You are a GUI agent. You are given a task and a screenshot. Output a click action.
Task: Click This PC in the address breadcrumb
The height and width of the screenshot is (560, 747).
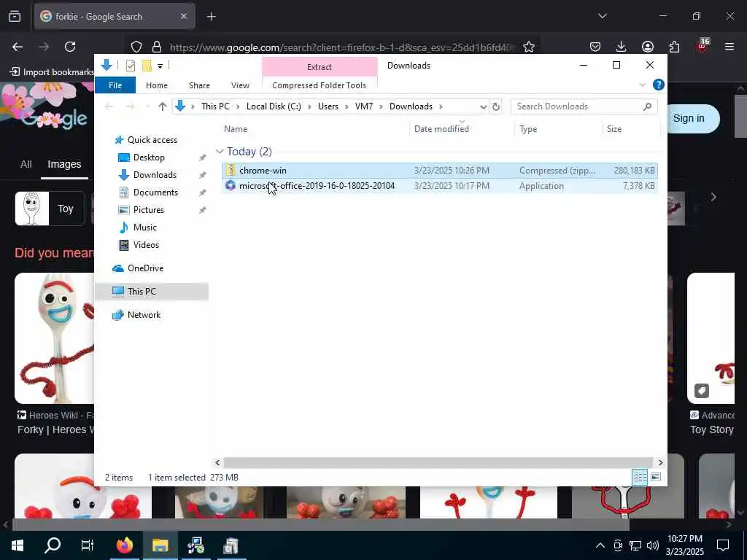pos(215,106)
